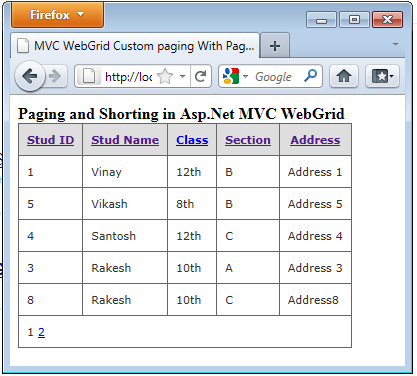Click the current page number 1
The height and width of the screenshot is (376, 417).
point(30,332)
